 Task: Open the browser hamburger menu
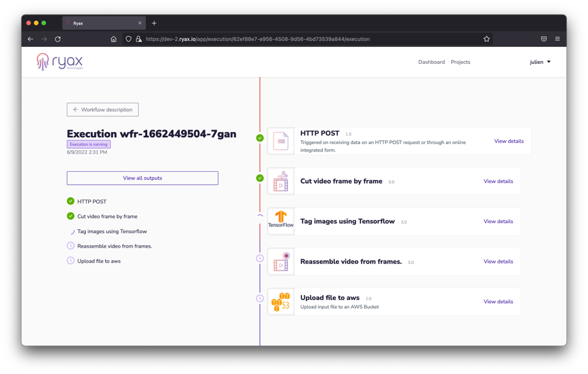557,39
